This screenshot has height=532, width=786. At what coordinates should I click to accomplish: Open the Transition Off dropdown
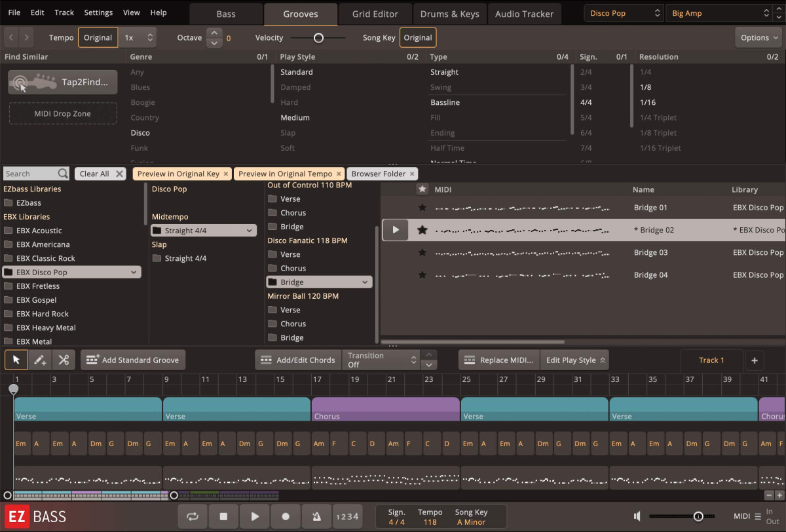381,360
